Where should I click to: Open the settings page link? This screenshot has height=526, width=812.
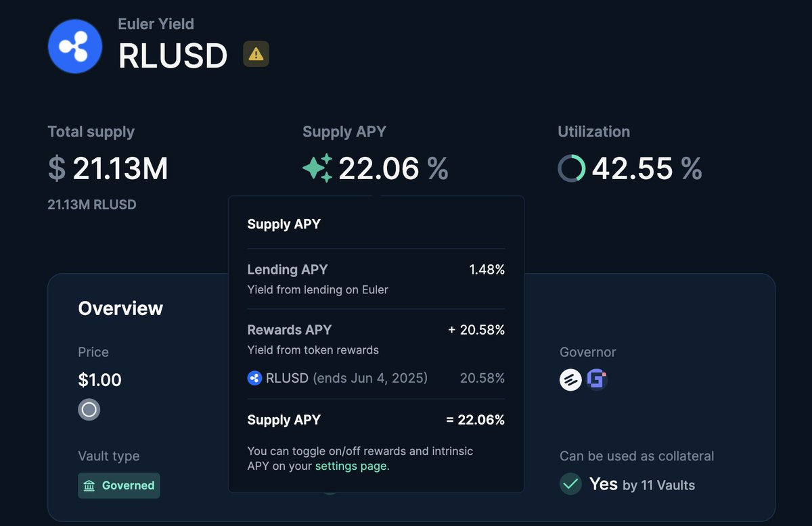point(351,466)
